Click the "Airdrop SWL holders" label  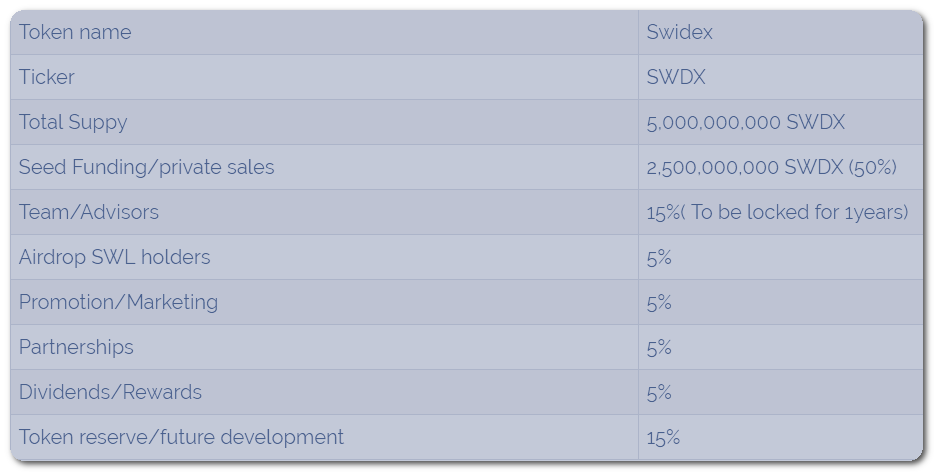[114, 257]
